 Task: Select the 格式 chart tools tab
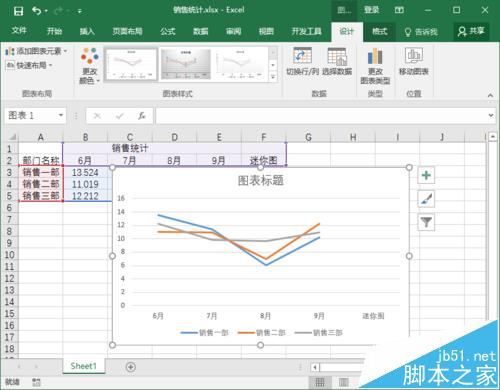pos(380,32)
